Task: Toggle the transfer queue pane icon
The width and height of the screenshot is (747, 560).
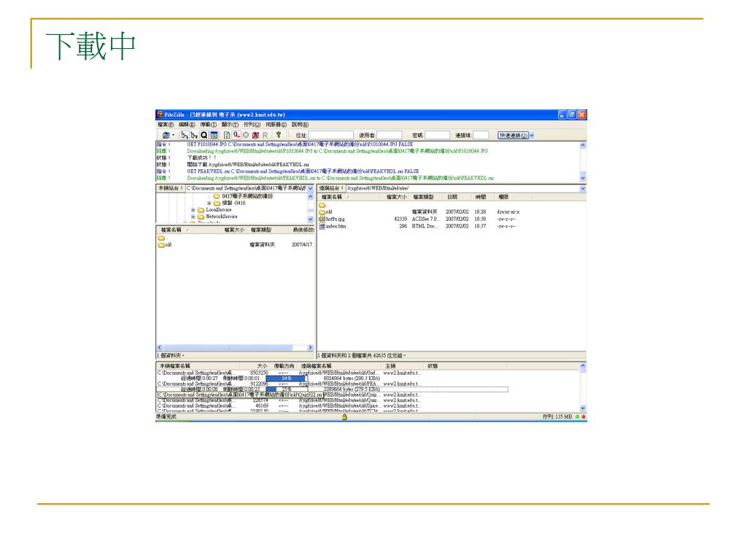Action: tap(214, 135)
